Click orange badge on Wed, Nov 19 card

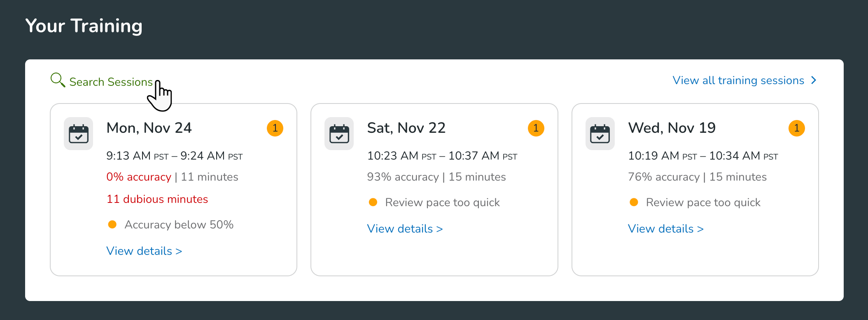(796, 128)
